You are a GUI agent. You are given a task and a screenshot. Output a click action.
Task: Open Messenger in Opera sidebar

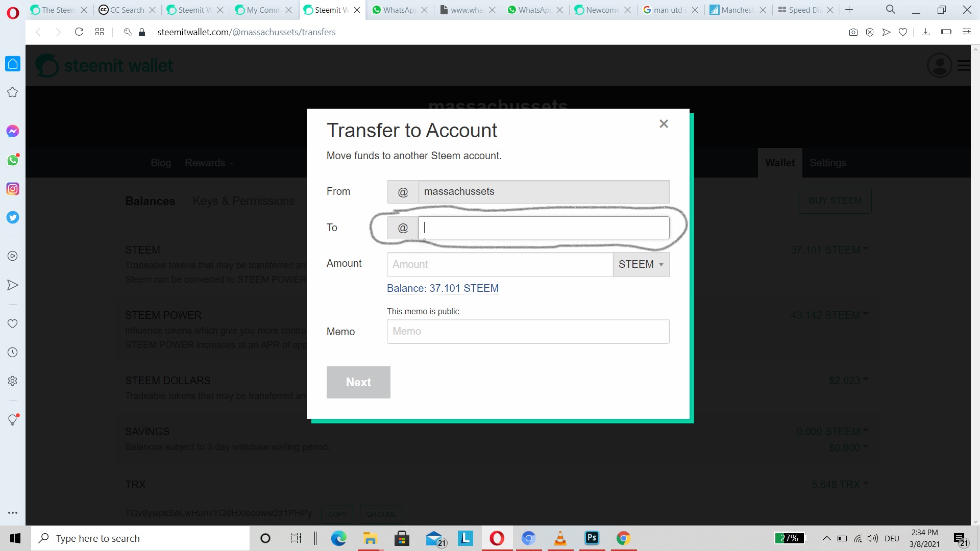[x=13, y=131]
